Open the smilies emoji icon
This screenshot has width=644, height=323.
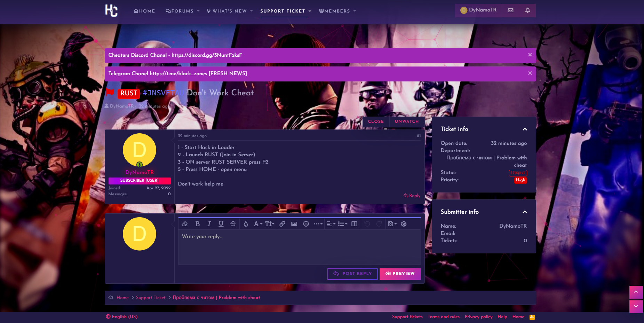[306, 224]
